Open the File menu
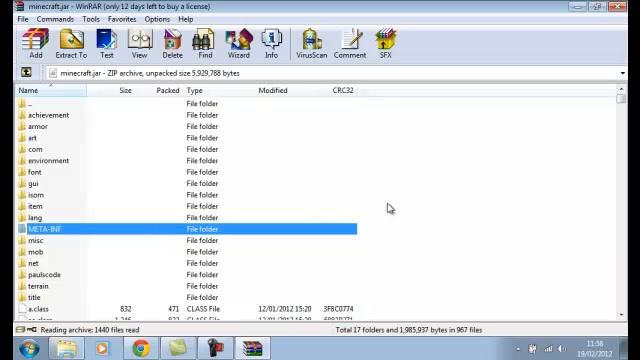640x360 pixels. pos(23,19)
